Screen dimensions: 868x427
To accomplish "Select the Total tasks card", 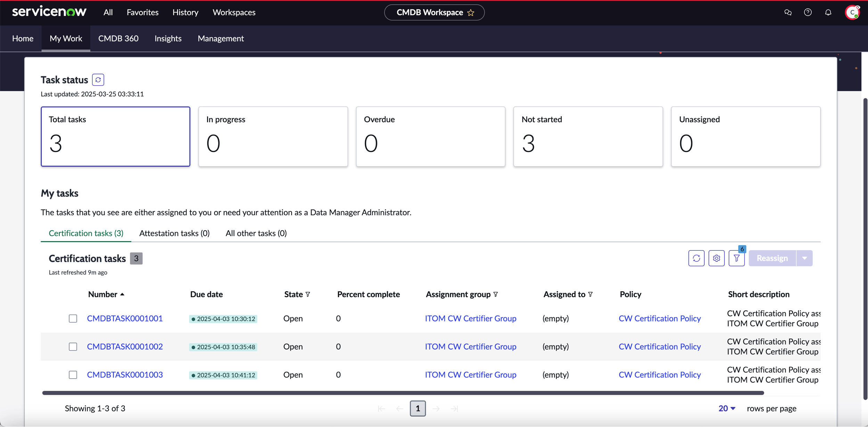I will [115, 136].
